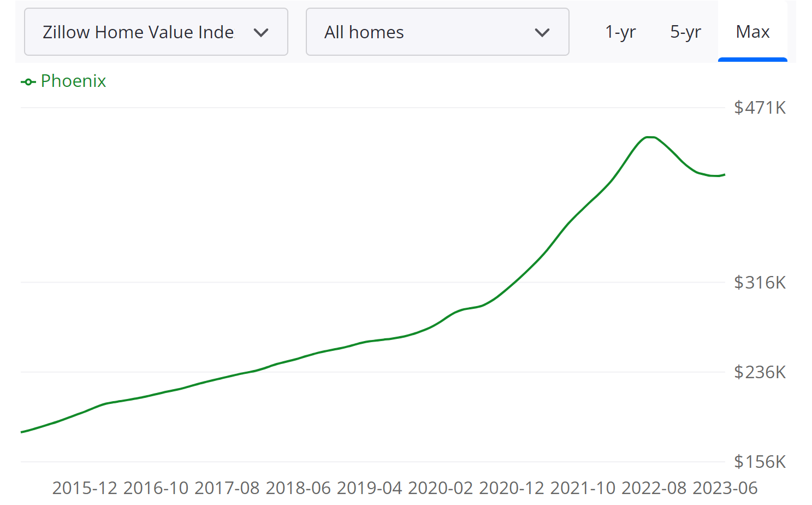Image resolution: width=812 pixels, height=505 pixels.
Task: Enable the Max time range view
Action: click(752, 32)
